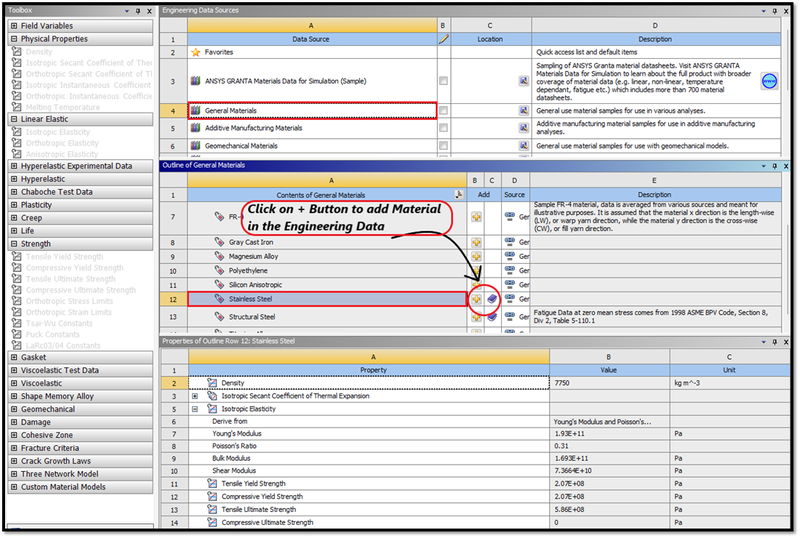
Task: Add FR-4 material with plus icon
Action: 476,217
